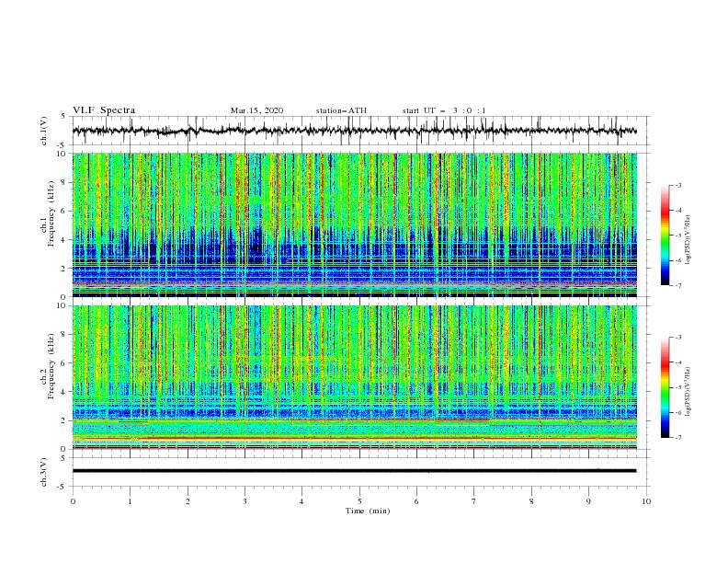Click the ch.1 spectrogram panel
Viewport: 728px width, 563px height.
[x=354, y=224]
